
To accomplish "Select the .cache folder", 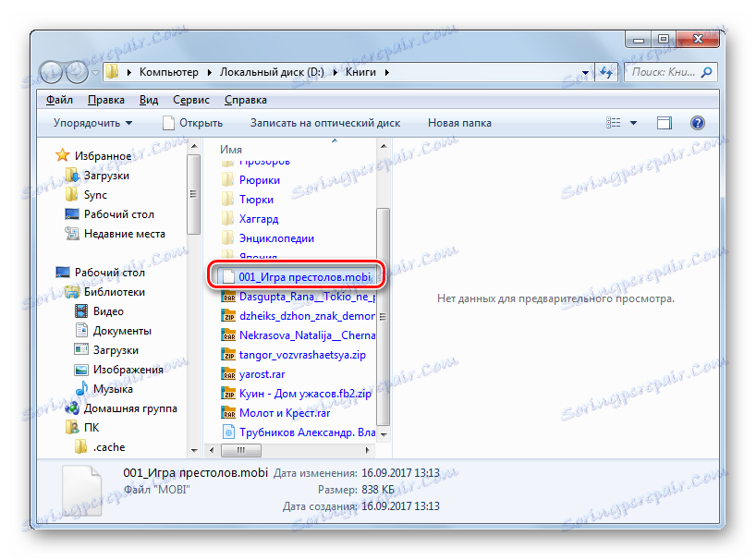I will 109,446.
